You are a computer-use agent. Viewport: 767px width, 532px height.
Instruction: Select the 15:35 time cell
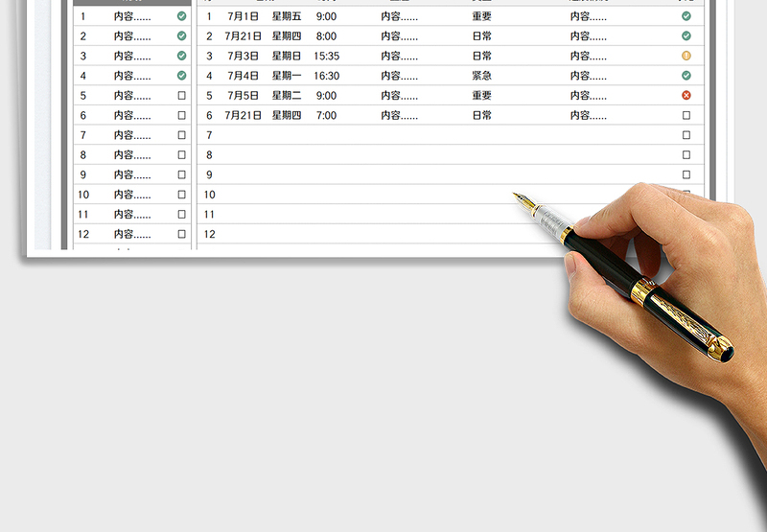[326, 56]
